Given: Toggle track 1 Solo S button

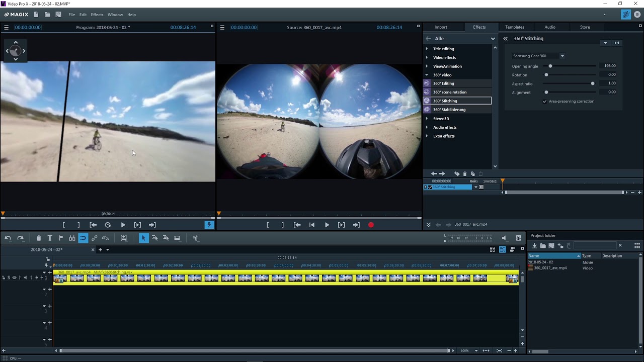Looking at the screenshot, I should pyautogui.click(x=9, y=278).
